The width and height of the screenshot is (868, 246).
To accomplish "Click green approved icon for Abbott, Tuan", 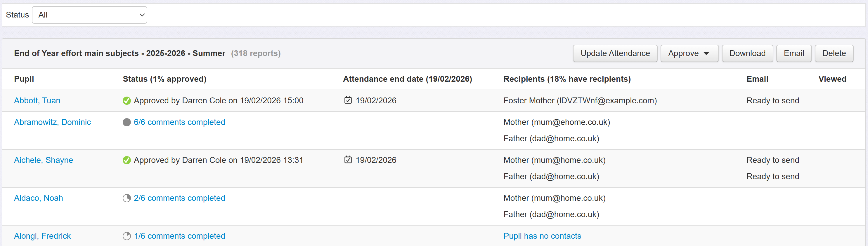I will pos(127,101).
